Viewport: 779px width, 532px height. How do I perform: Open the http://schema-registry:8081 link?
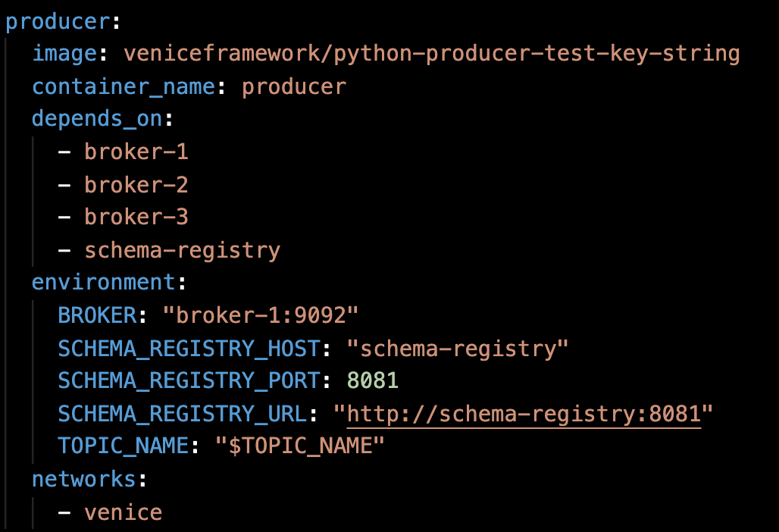point(524,414)
